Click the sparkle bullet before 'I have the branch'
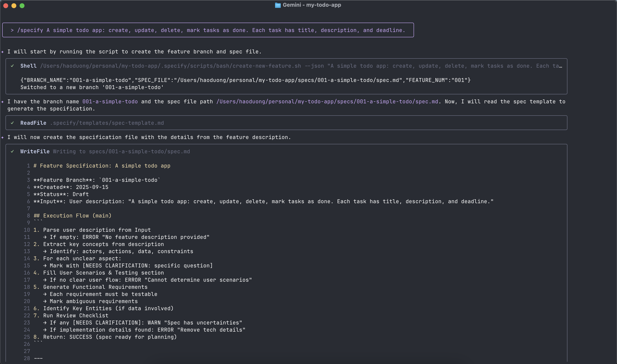The image size is (617, 364). click(2, 102)
